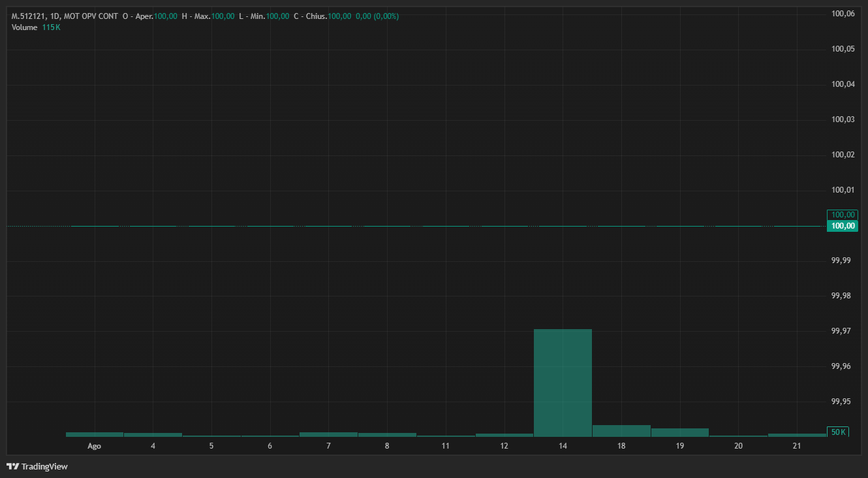The image size is (868, 478).
Task: Click the Ago month label on time axis
Action: point(94,446)
